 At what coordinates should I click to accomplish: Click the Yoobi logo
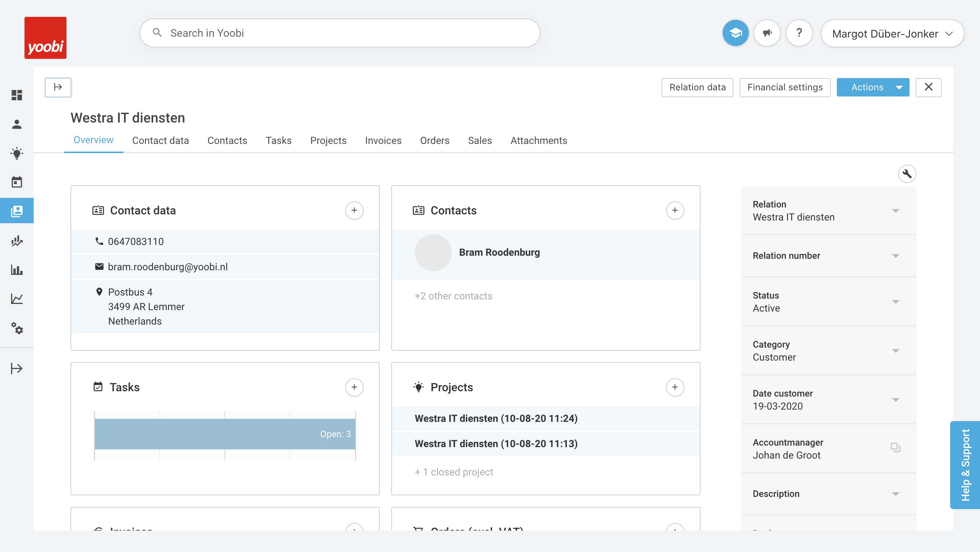[46, 38]
